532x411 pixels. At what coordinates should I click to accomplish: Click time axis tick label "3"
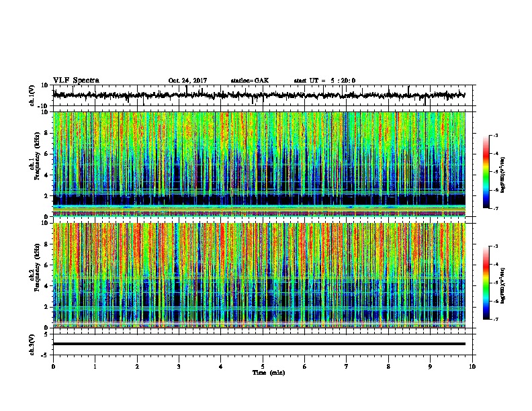point(179,367)
